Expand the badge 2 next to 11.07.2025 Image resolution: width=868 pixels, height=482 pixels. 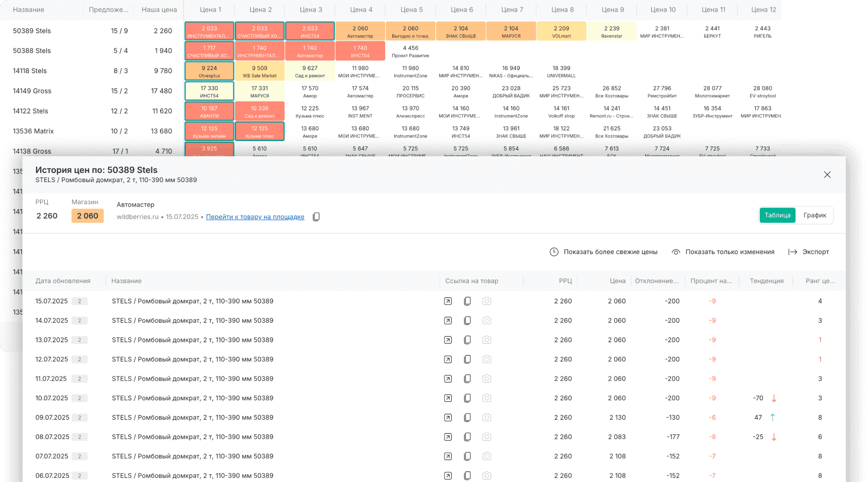point(79,379)
